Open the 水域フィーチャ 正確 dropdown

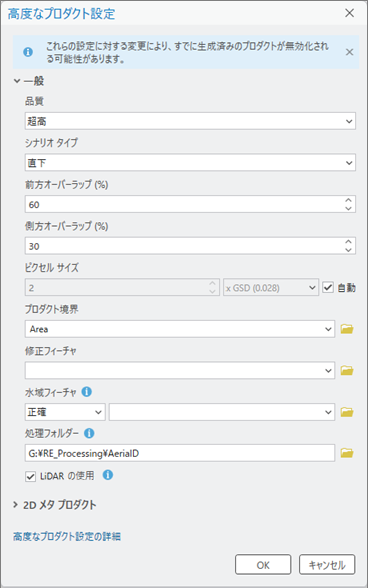pos(65,412)
